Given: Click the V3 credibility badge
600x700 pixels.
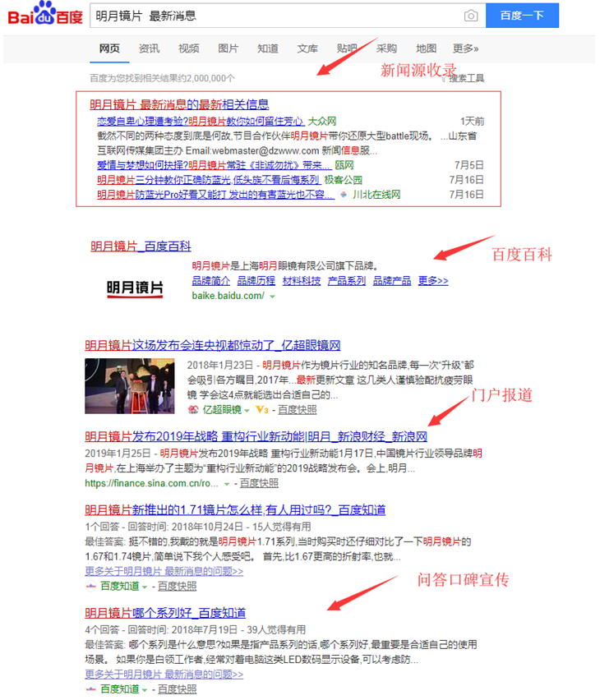Looking at the screenshot, I should pos(262,410).
